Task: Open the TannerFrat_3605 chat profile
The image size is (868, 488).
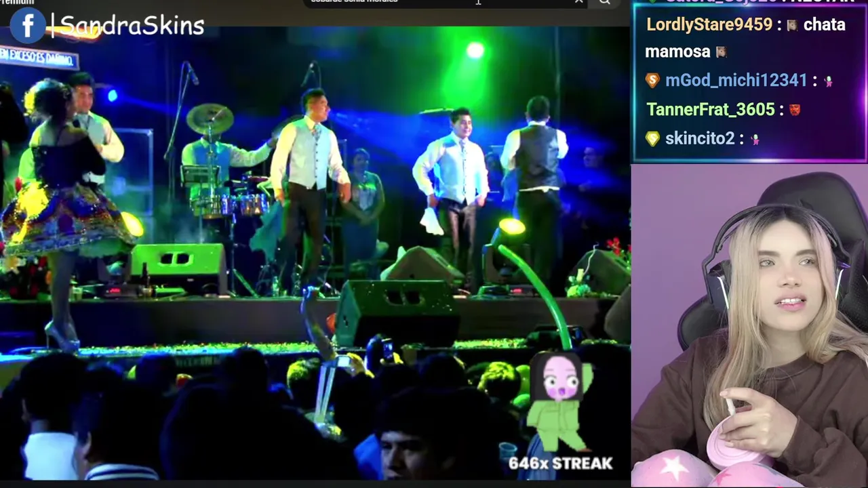Action: [710, 109]
